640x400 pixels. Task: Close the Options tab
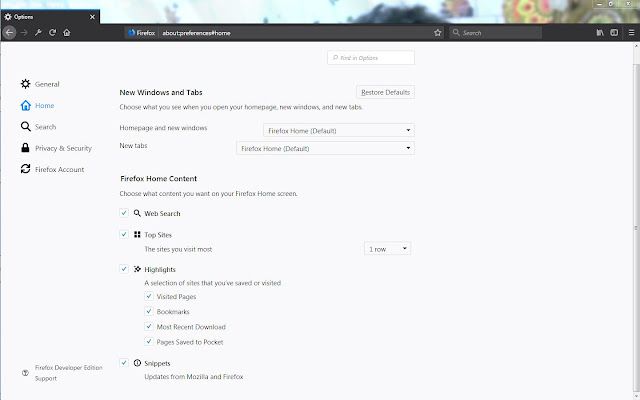tap(92, 17)
